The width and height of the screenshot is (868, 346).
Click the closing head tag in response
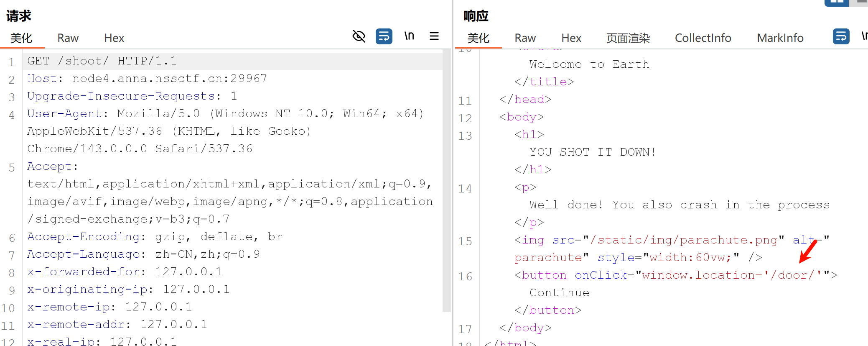pyautogui.click(x=525, y=100)
